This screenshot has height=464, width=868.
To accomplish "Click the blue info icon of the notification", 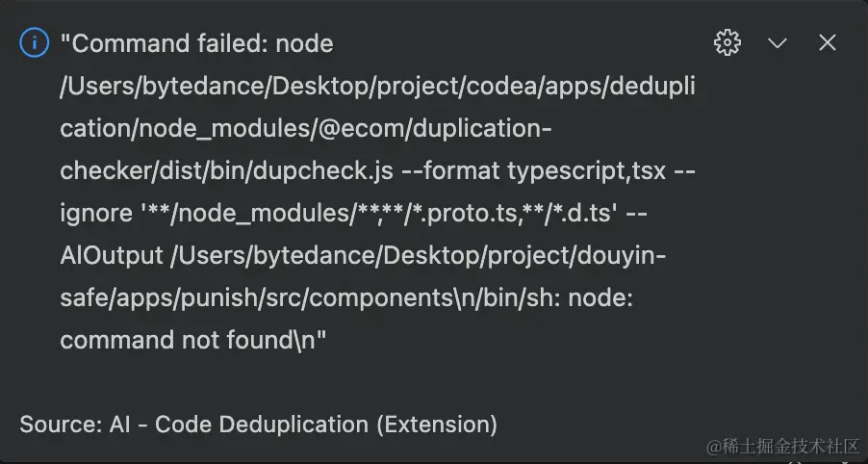I will [x=34, y=43].
